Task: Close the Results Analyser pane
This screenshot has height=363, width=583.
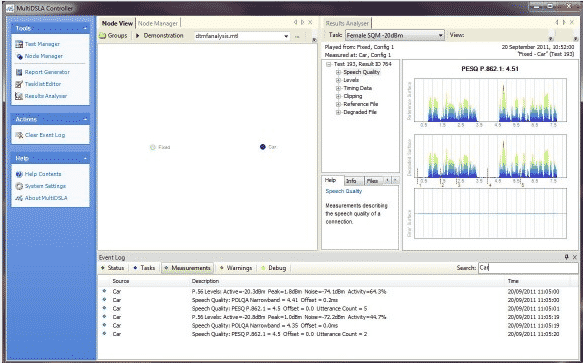Action: 571,22
